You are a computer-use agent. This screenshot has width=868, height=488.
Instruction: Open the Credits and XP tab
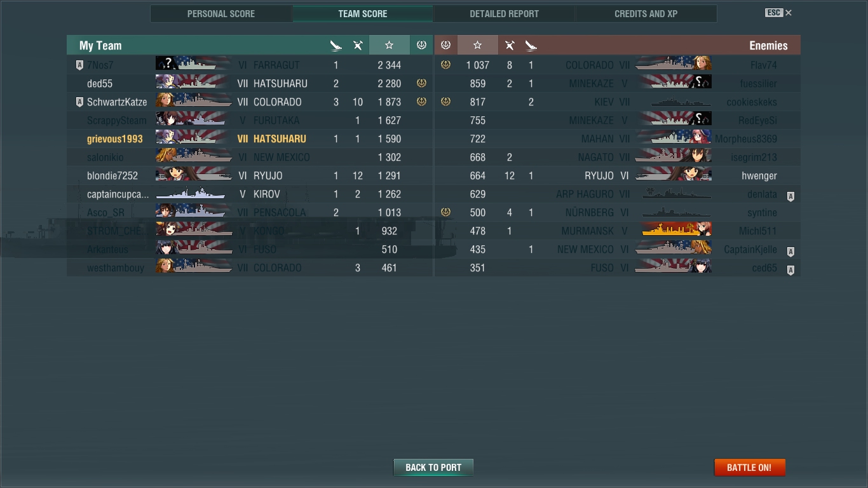click(x=646, y=13)
